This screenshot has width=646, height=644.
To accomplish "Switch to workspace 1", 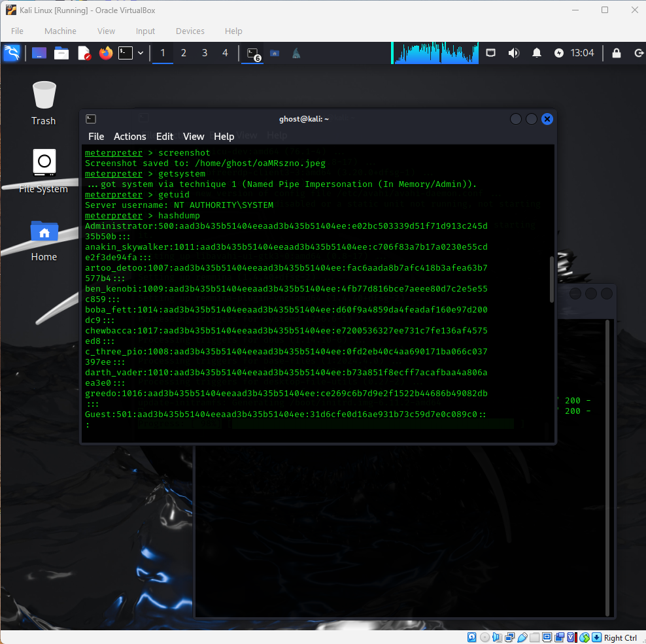I will click(163, 53).
